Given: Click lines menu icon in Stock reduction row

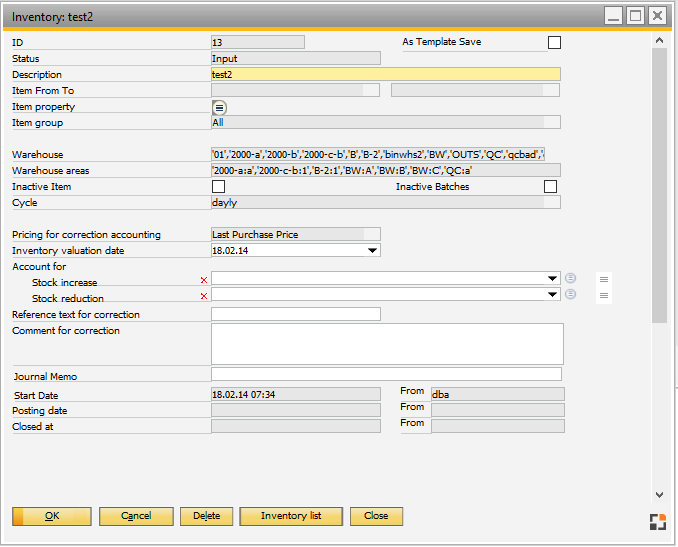Looking at the screenshot, I should pos(604,296).
